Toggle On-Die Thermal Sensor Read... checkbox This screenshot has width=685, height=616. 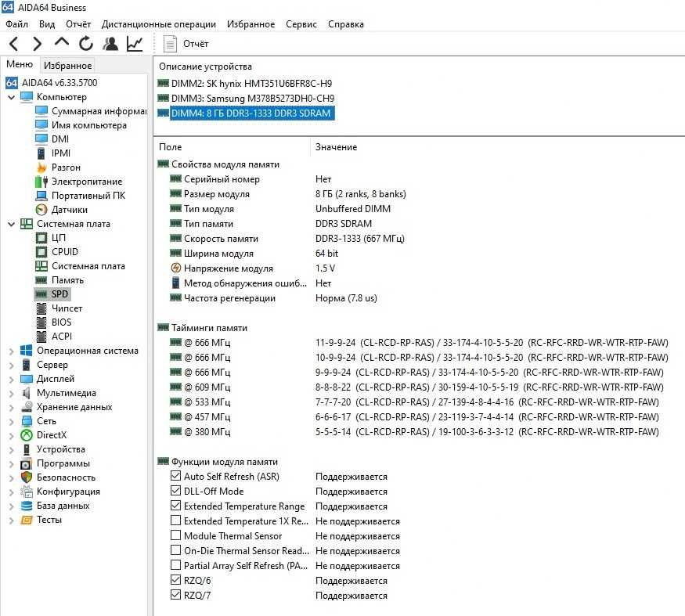pos(175,550)
